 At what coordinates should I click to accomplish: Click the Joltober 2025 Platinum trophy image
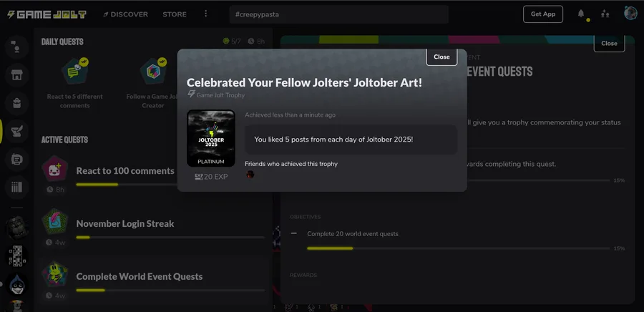tap(211, 138)
